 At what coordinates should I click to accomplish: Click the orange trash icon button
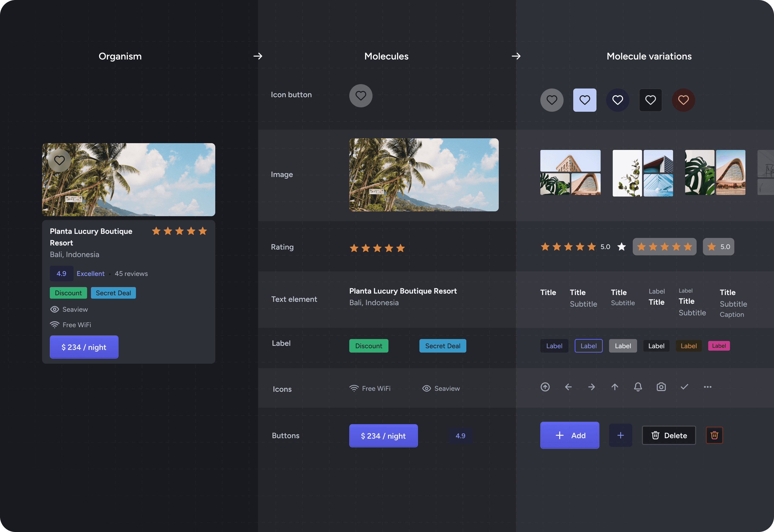(x=714, y=435)
